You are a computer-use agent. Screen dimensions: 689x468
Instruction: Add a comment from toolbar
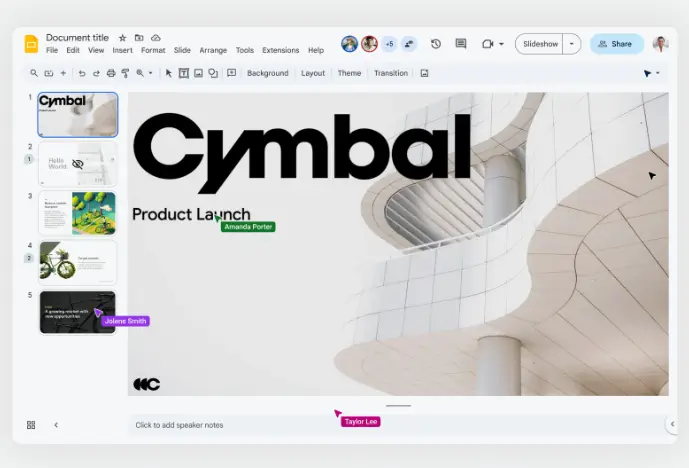(232, 73)
